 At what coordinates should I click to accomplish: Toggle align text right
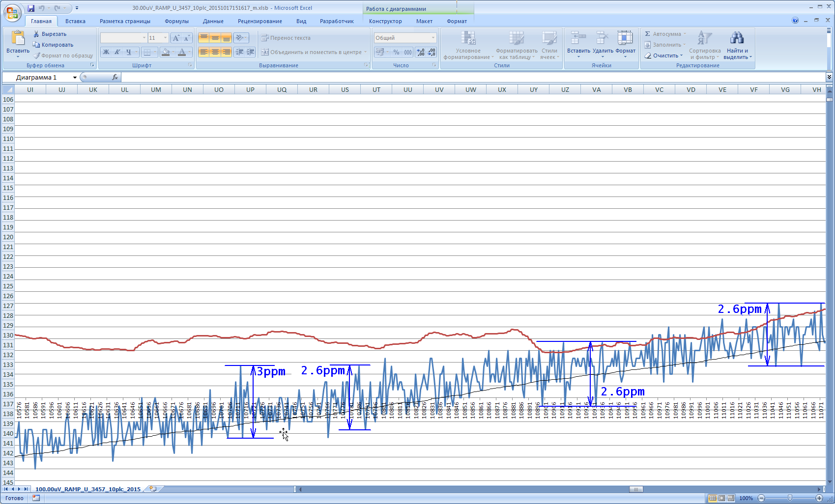(227, 52)
